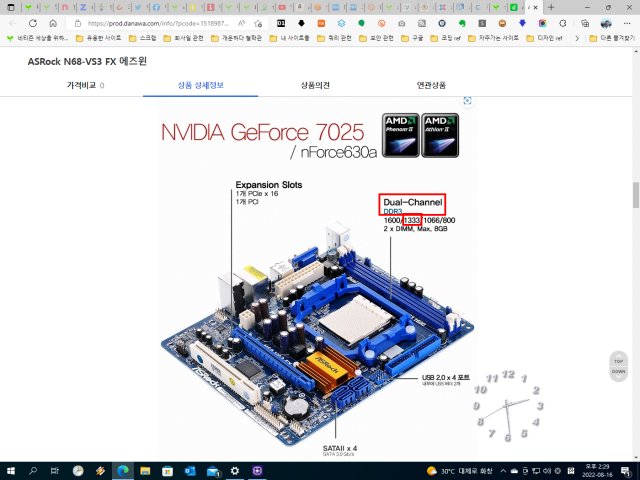Add this page to favorites star

258,23
